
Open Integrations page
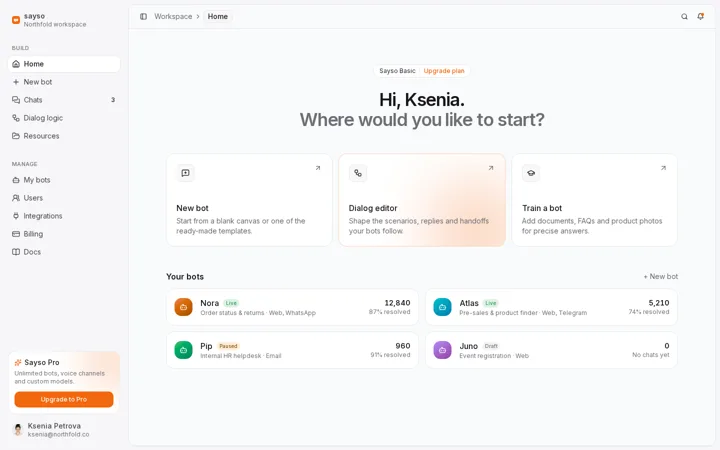pos(64,216)
